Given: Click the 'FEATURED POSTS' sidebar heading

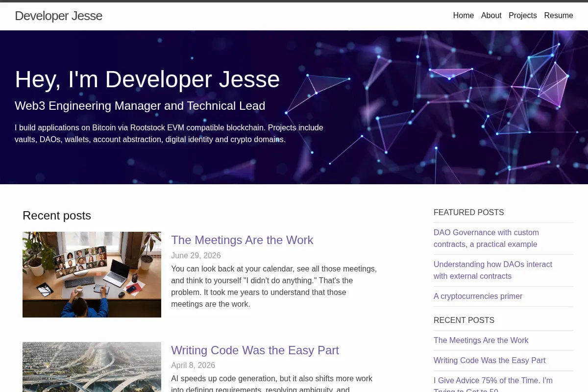Looking at the screenshot, I should [x=469, y=213].
